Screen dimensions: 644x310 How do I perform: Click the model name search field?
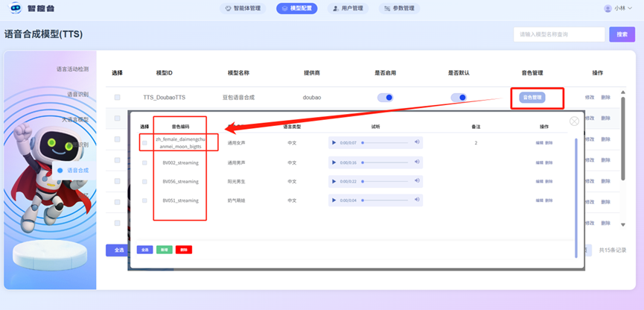pos(559,34)
